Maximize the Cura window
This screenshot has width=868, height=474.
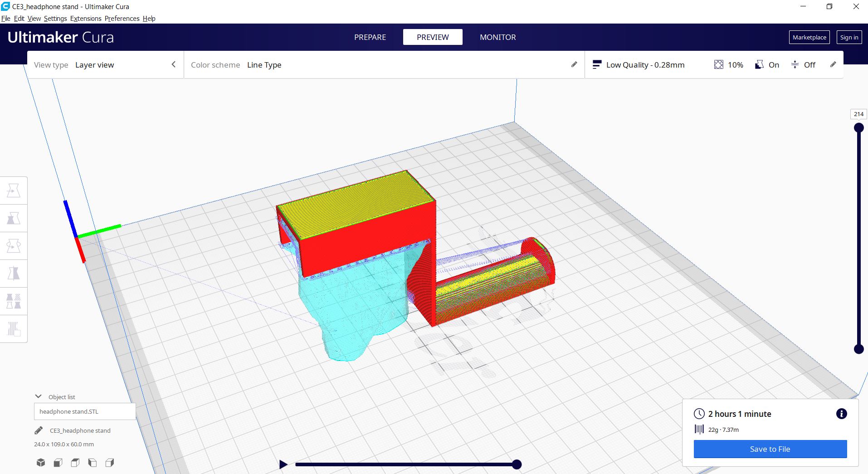[829, 6]
